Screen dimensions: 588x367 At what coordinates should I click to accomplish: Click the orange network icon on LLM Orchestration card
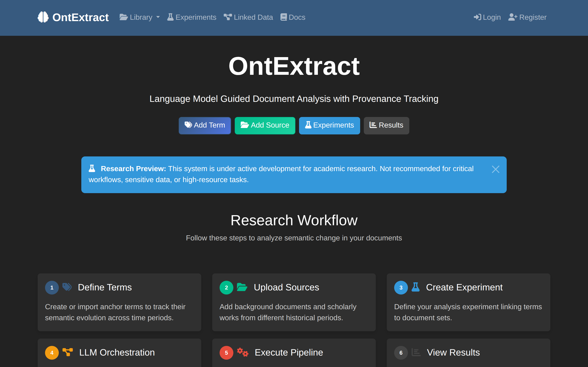pos(67,353)
